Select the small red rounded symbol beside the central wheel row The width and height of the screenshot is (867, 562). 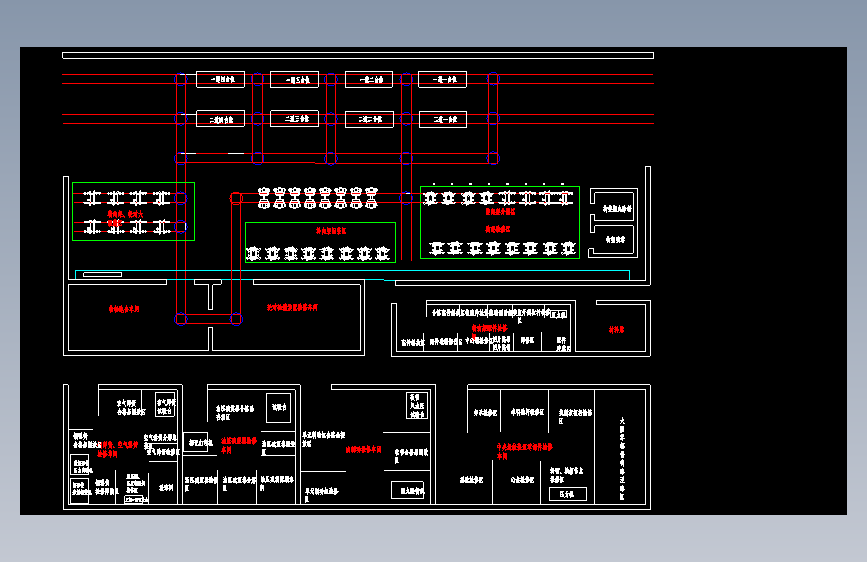point(236,198)
